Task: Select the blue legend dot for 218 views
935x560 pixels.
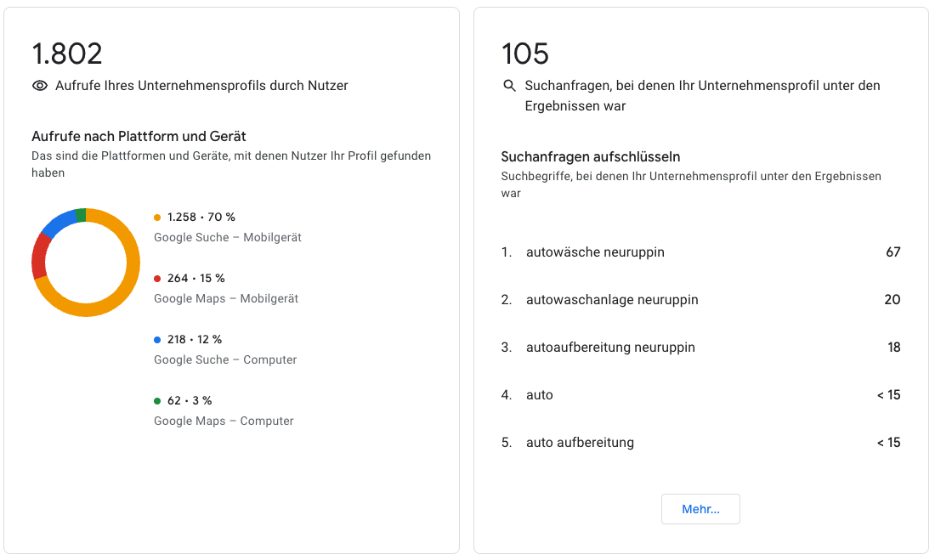Action: pos(157,340)
